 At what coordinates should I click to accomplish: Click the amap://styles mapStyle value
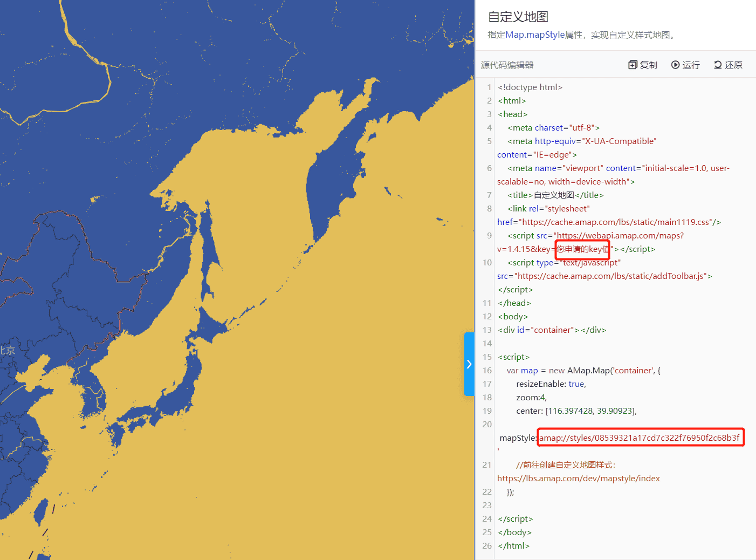click(640, 438)
